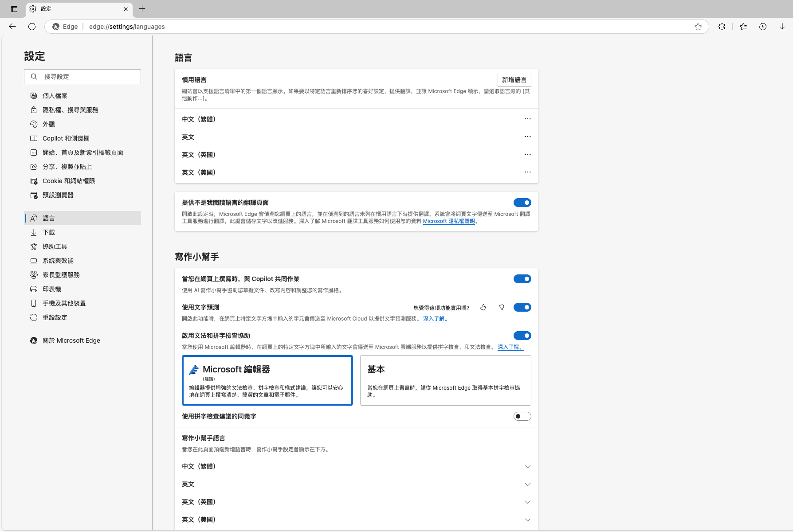793x532 pixels.
Task: Select the Microsoft 編輯器 option card
Action: (267, 380)
